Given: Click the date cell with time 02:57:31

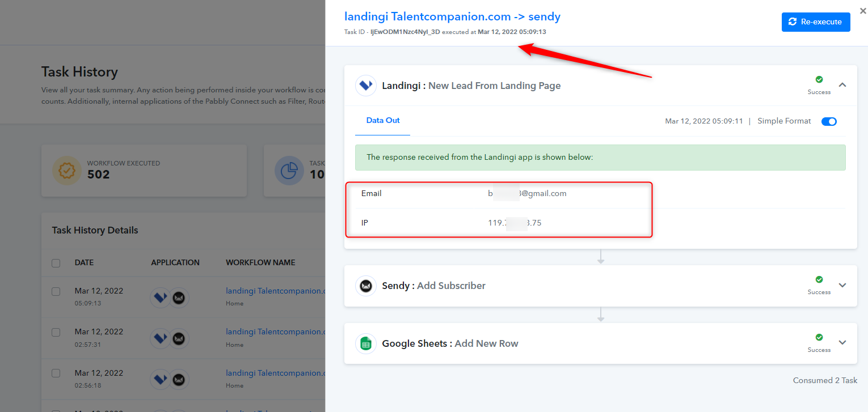Looking at the screenshot, I should click(x=99, y=337).
